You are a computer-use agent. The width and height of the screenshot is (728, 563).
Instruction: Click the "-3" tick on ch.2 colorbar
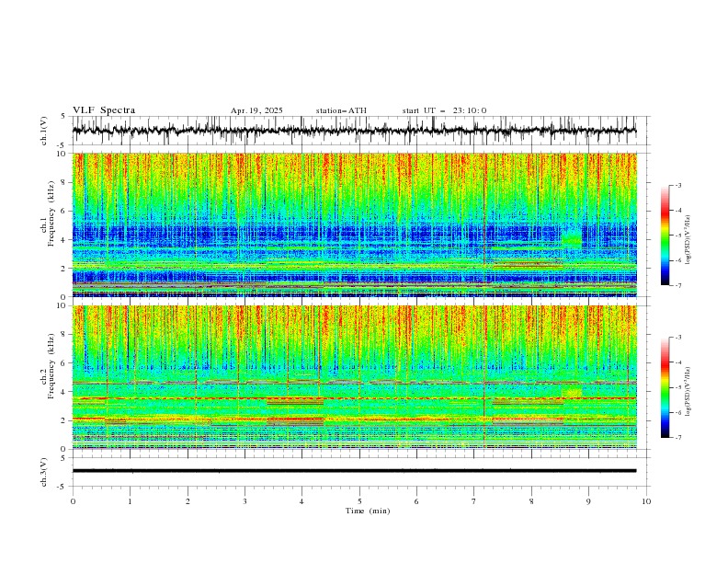click(677, 338)
